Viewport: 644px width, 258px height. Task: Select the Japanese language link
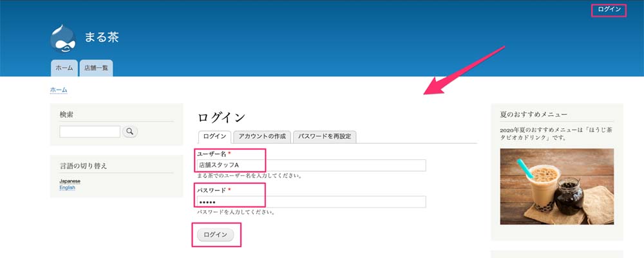click(70, 181)
